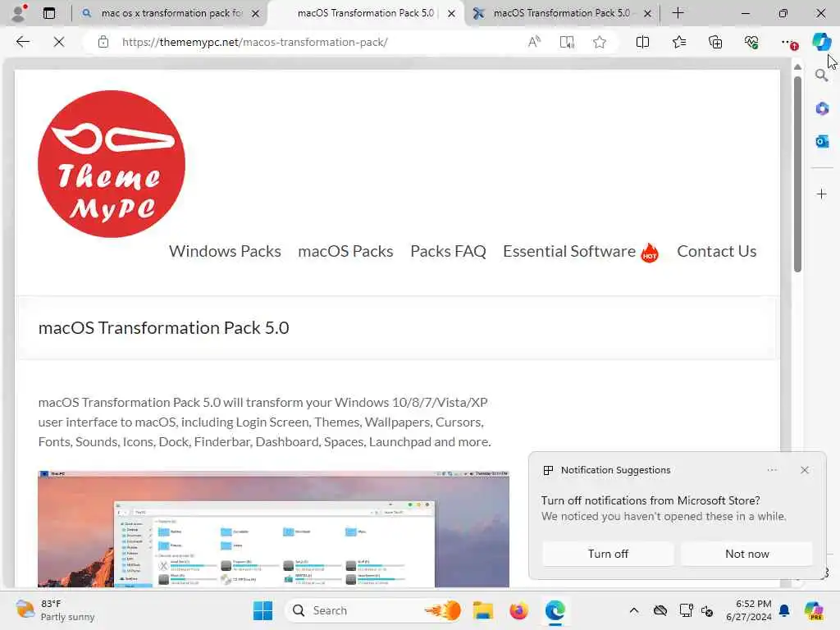Open weather widget showing 83°F
This screenshot has height=630, width=840.
(x=55, y=610)
